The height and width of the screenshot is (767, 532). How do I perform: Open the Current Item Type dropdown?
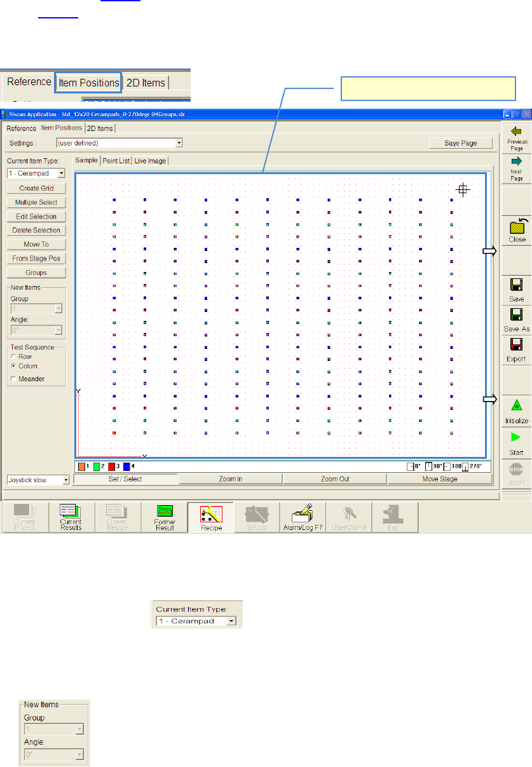[36, 173]
